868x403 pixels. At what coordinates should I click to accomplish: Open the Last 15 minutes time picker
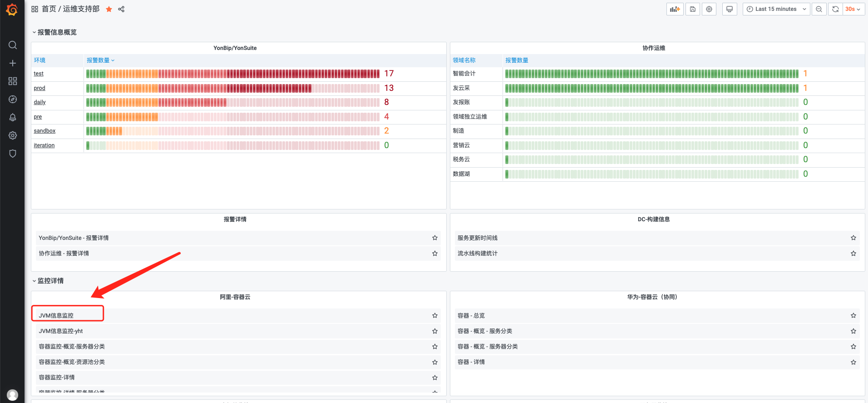click(x=776, y=9)
